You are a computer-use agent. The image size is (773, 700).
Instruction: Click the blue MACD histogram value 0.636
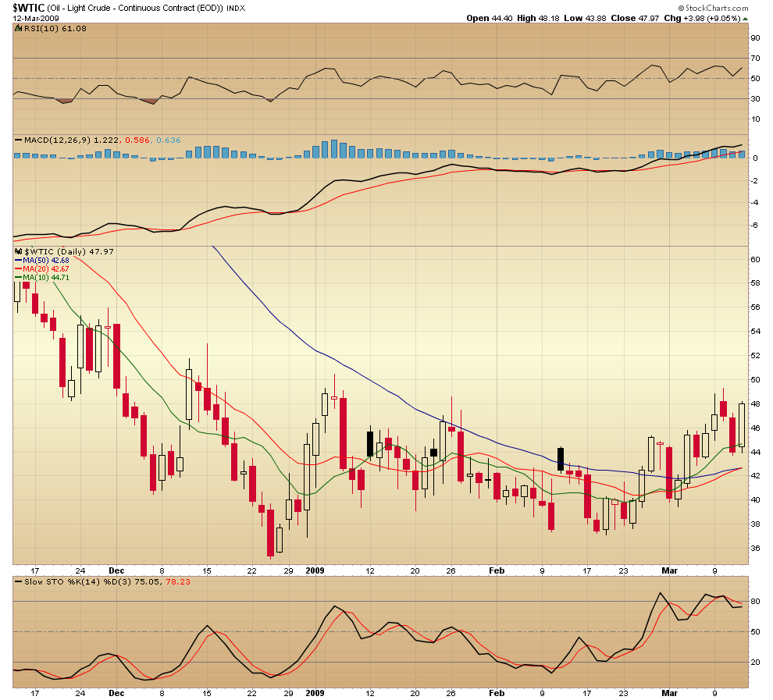tap(169, 140)
